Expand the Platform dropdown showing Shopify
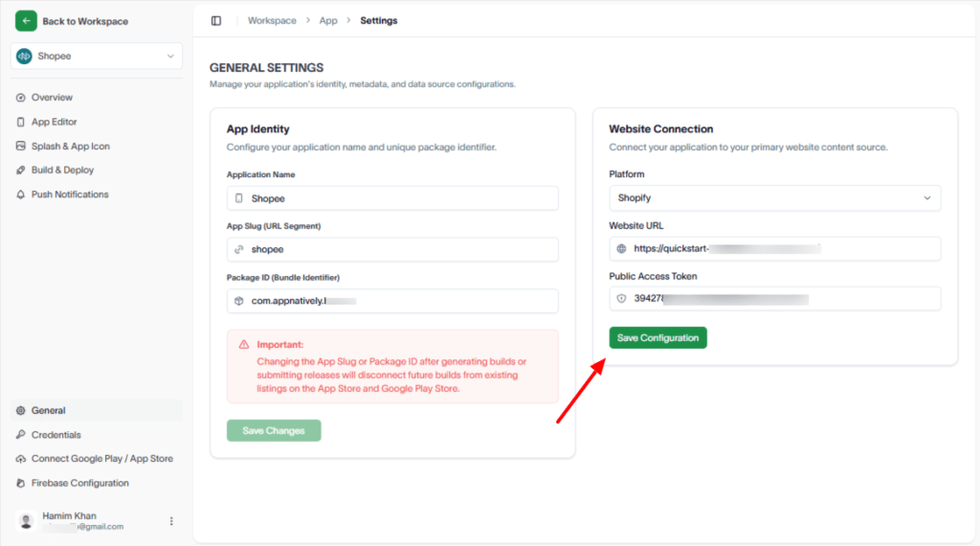This screenshot has width=980, height=546. [774, 198]
